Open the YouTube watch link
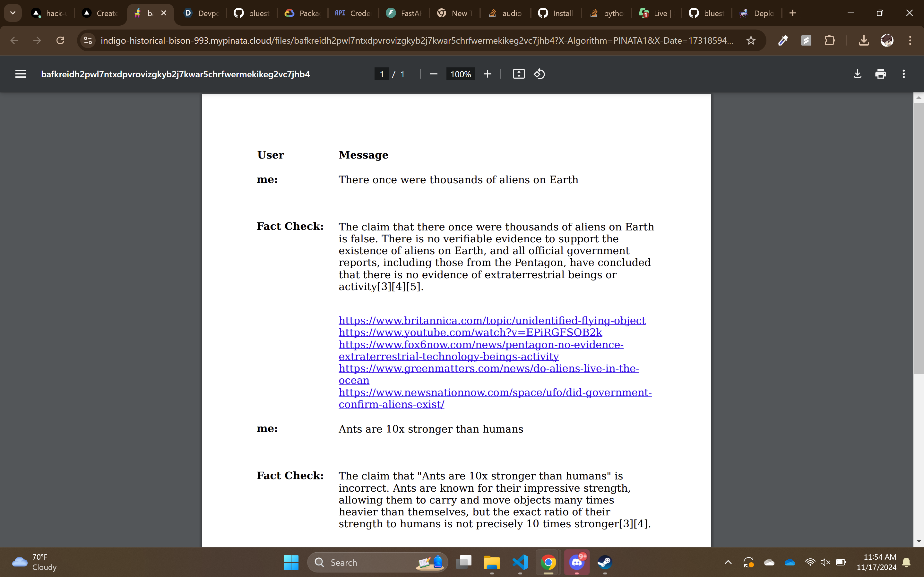The width and height of the screenshot is (924, 577). click(470, 332)
